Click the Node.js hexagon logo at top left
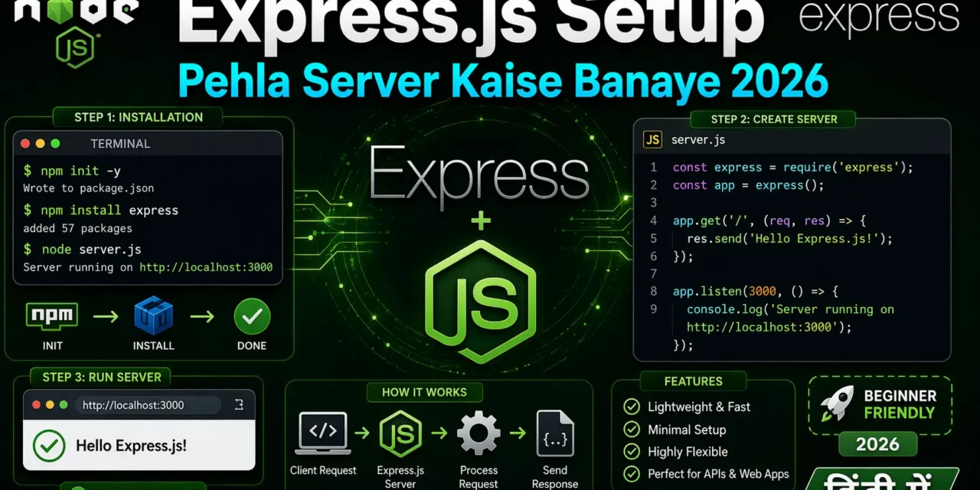This screenshot has height=490, width=980. pyautogui.click(x=75, y=47)
